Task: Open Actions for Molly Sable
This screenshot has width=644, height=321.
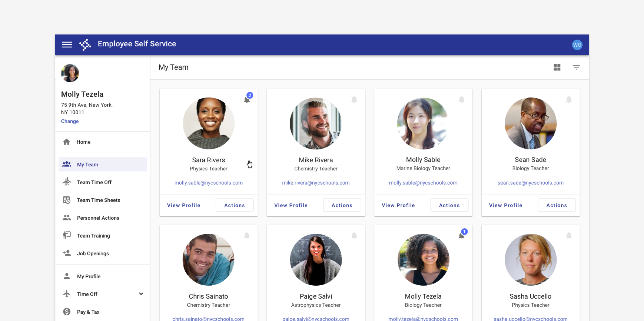Action: point(449,205)
